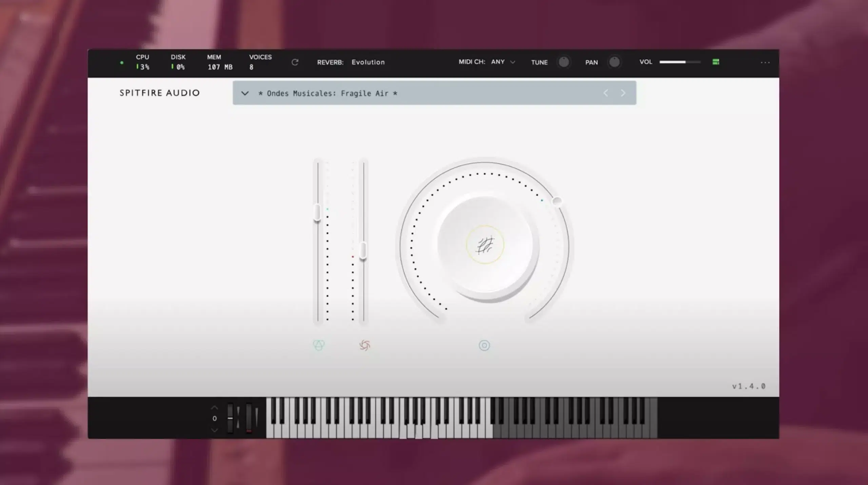Click the concentric circle icon below big knob

tap(484, 346)
